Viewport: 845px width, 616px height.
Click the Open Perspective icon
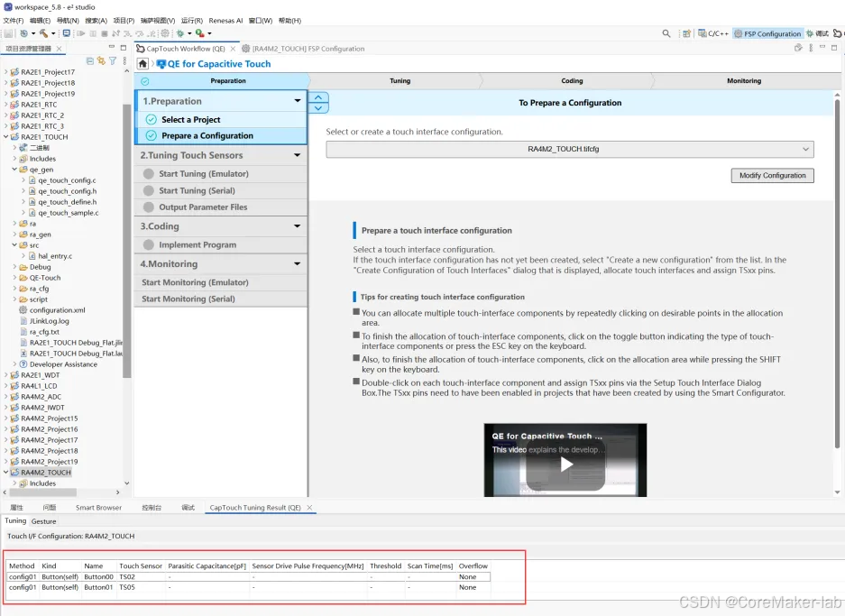pyautogui.click(x=686, y=33)
